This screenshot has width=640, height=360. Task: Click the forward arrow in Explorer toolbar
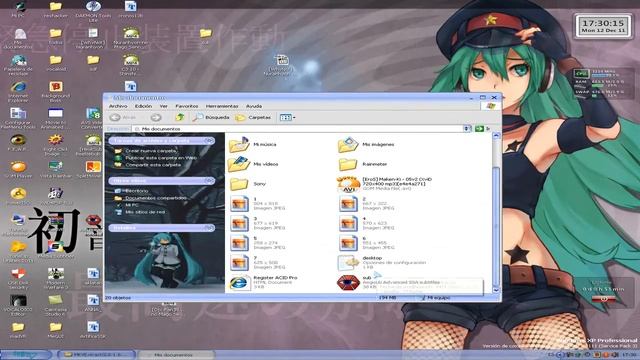coord(156,118)
